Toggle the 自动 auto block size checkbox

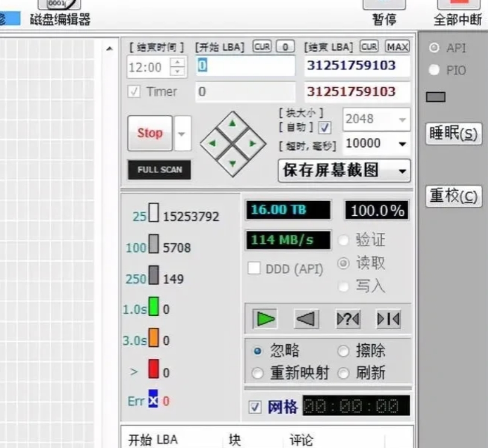click(x=325, y=128)
